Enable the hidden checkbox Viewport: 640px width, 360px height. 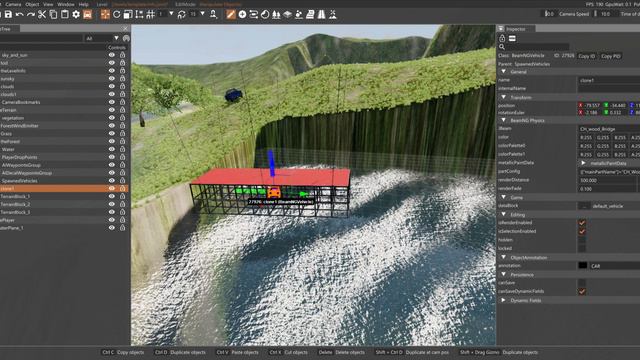pyautogui.click(x=582, y=240)
